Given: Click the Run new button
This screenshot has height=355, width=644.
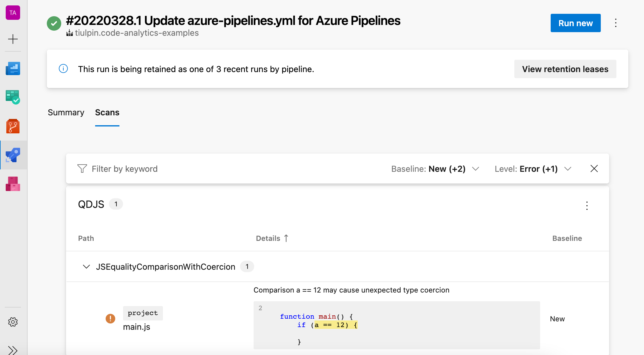Looking at the screenshot, I should (x=576, y=23).
